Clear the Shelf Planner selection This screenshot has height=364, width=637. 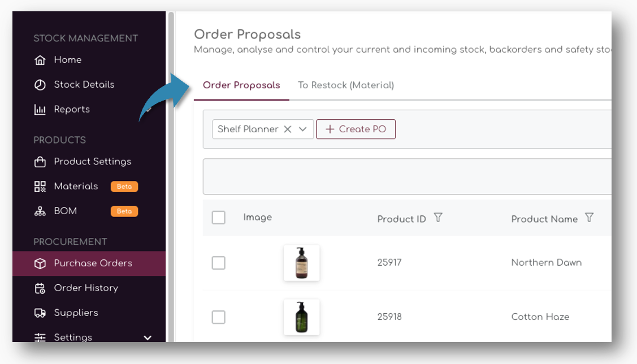288,129
